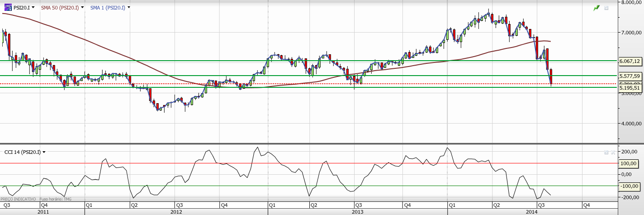Click the 7.000,00 price axis label
Screen dimensions: 644x215
(x=632, y=33)
